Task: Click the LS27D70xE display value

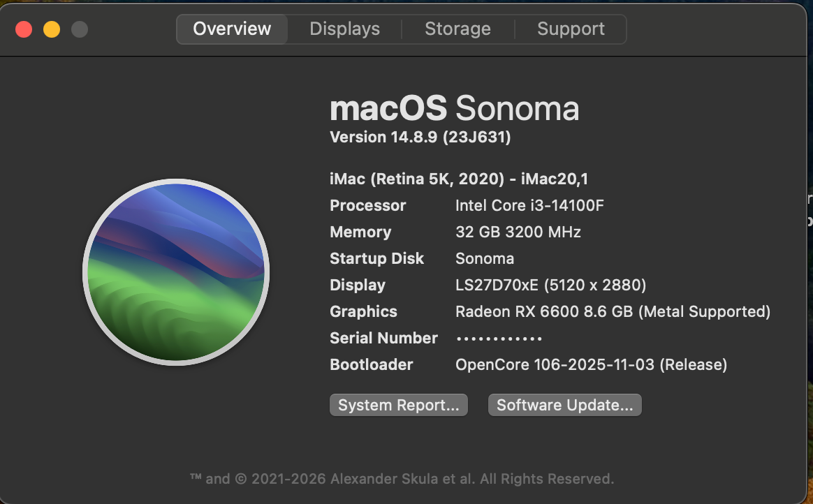Action: click(550, 286)
